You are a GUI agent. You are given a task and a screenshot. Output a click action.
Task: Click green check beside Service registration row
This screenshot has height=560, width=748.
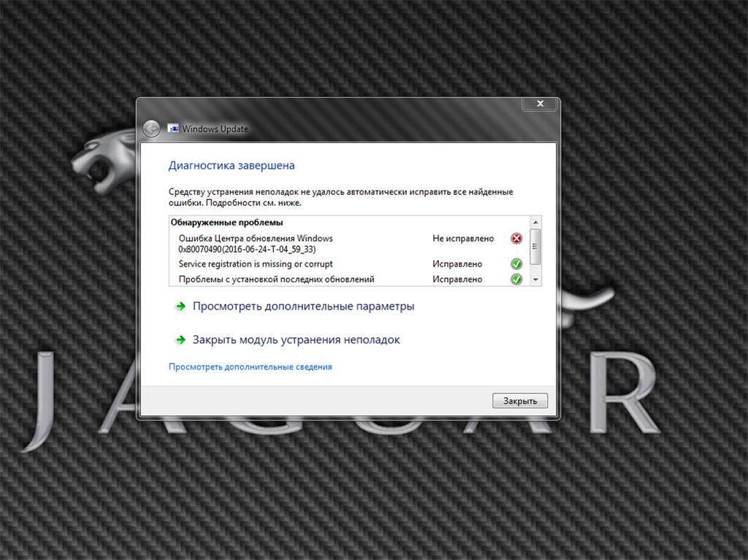tap(516, 264)
